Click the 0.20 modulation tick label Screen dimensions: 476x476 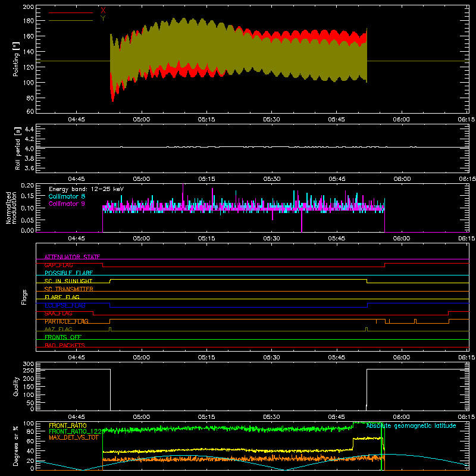pyautogui.click(x=27, y=186)
